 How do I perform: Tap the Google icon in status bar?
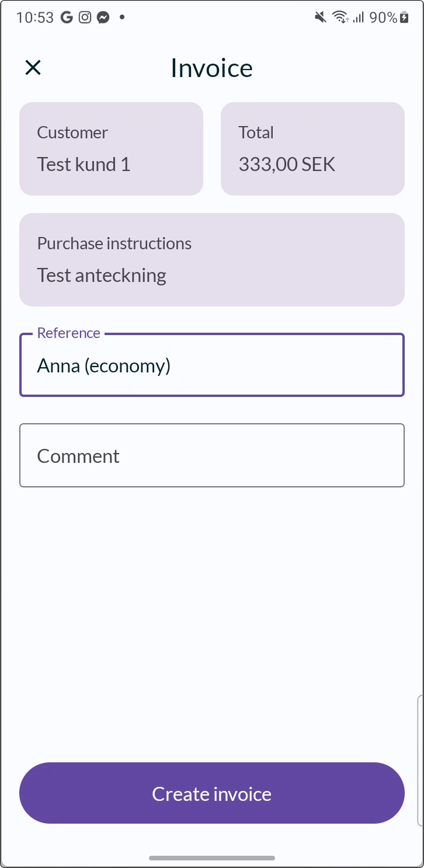coord(67,18)
